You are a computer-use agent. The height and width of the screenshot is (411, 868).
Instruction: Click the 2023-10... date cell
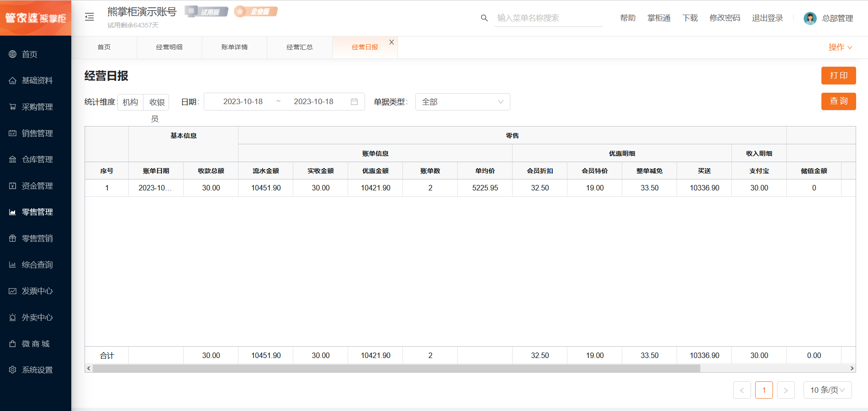pyautogui.click(x=155, y=188)
